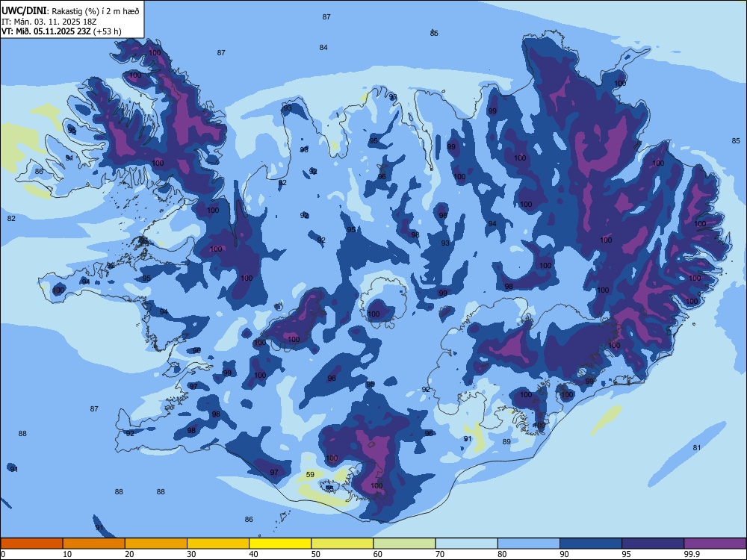Click the '59' humidity value on map
The width and height of the screenshot is (747, 560).
[310, 474]
